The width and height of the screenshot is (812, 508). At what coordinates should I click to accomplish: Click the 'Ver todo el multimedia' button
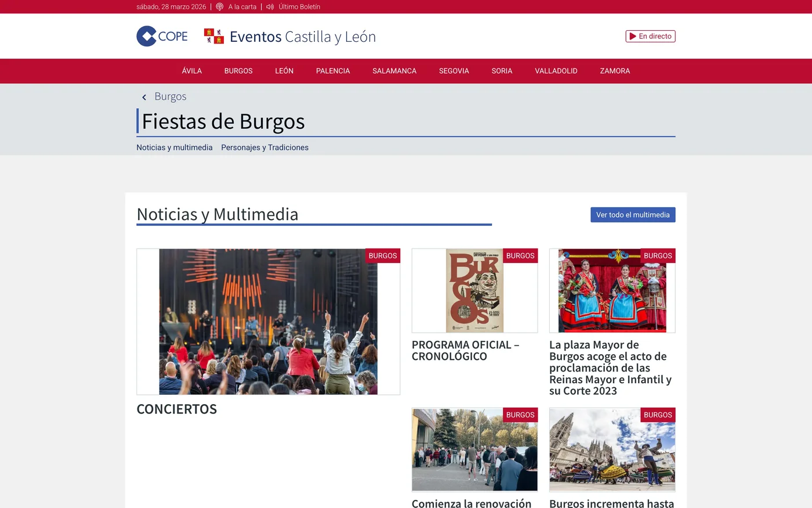[633, 214]
